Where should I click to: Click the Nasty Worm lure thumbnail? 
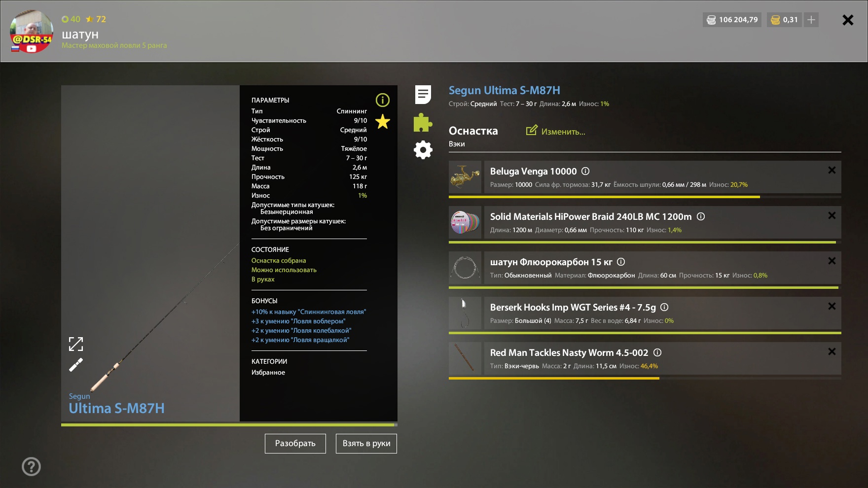[465, 358]
